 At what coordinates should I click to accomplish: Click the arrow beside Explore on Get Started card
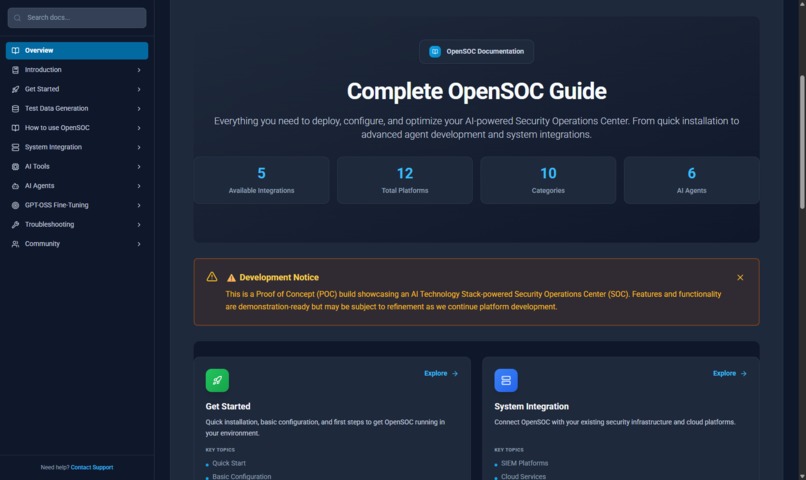point(455,374)
